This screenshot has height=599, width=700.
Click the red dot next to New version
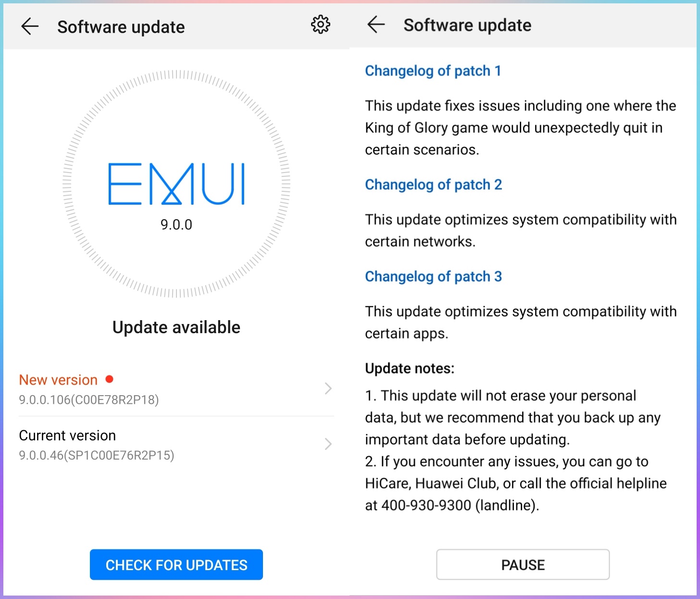tap(110, 379)
